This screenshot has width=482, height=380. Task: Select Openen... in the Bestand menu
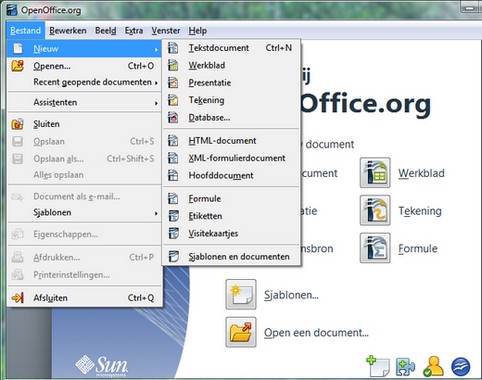[x=84, y=66]
